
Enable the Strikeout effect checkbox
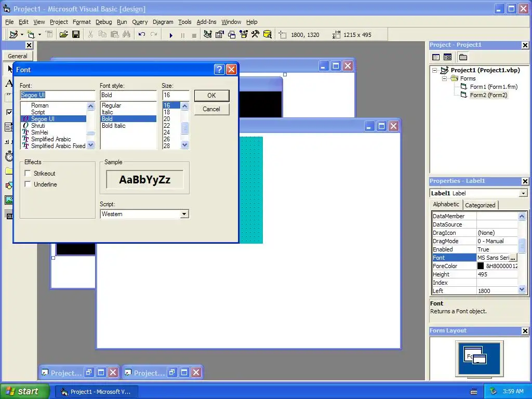coord(28,174)
